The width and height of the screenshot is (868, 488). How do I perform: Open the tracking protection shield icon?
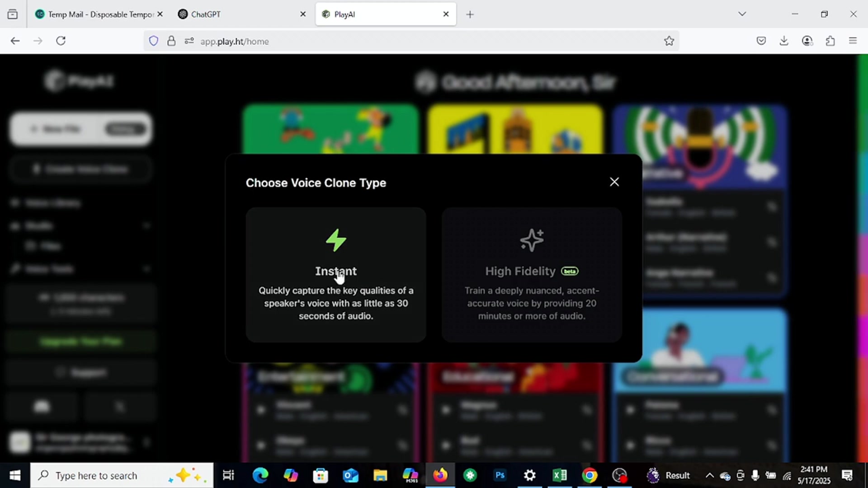click(x=154, y=41)
